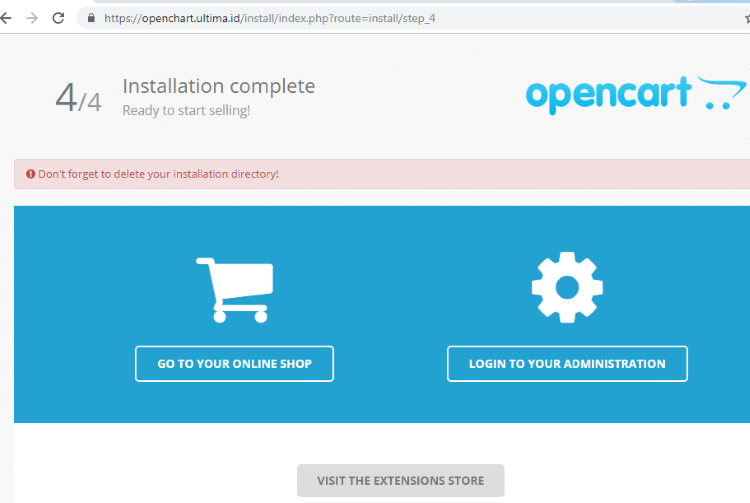Screen dimensions: 750x503
Task: Open Login To Your Administration
Action: coord(567,364)
